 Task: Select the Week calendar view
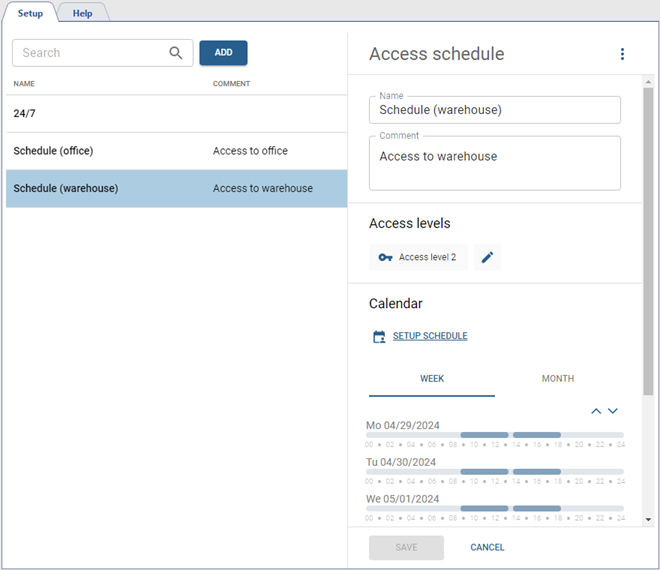point(432,379)
